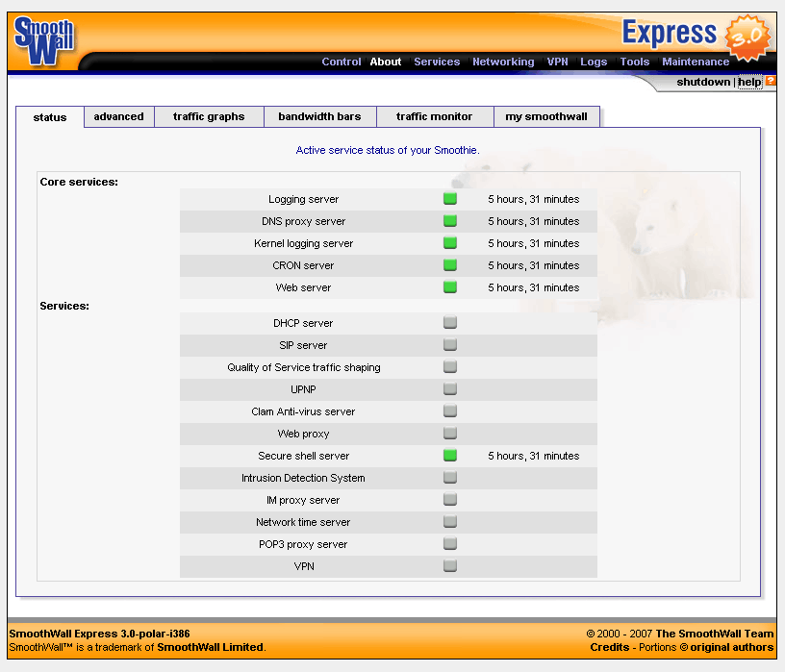
Task: Click The SmoothWall Team footer link
Action: 715,634
